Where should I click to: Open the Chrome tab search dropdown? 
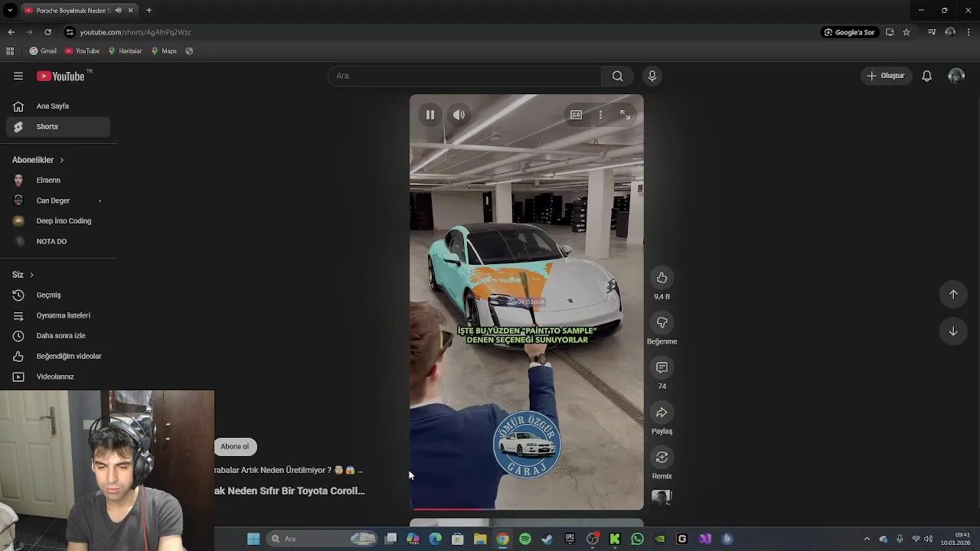pos(10,10)
